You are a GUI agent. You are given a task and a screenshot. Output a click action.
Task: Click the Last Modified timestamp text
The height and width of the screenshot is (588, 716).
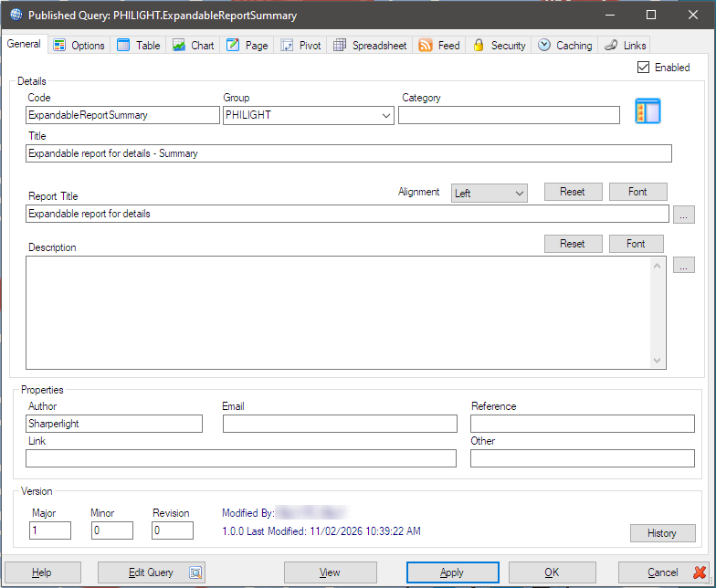[x=321, y=531]
